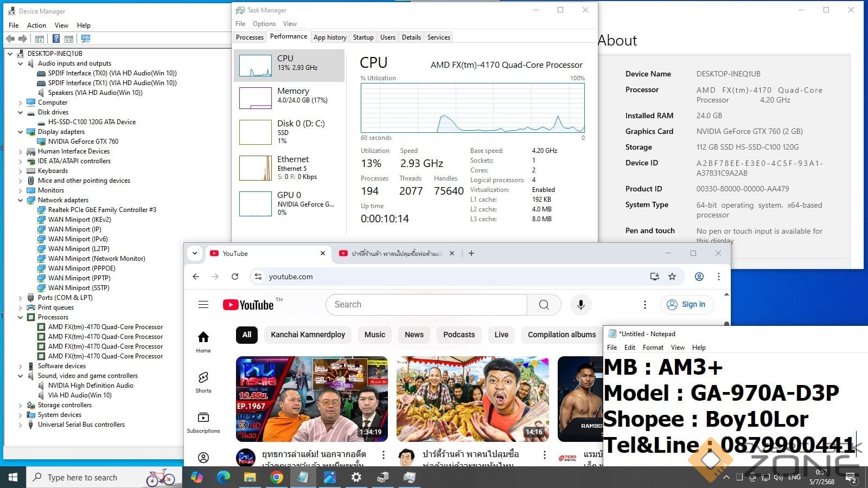868x488 pixels.
Task: Select Realtek PCIe GbE Family Controller #3
Action: 102,210
